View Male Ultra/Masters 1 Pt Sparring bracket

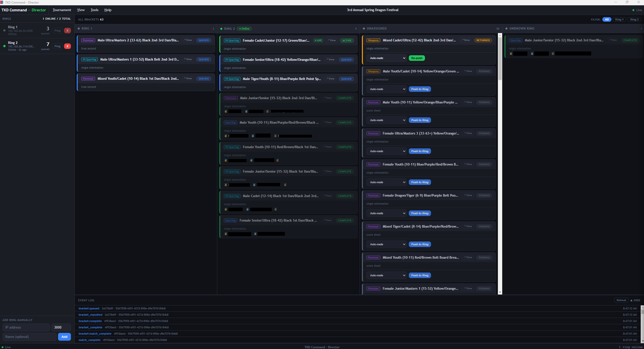click(188, 59)
